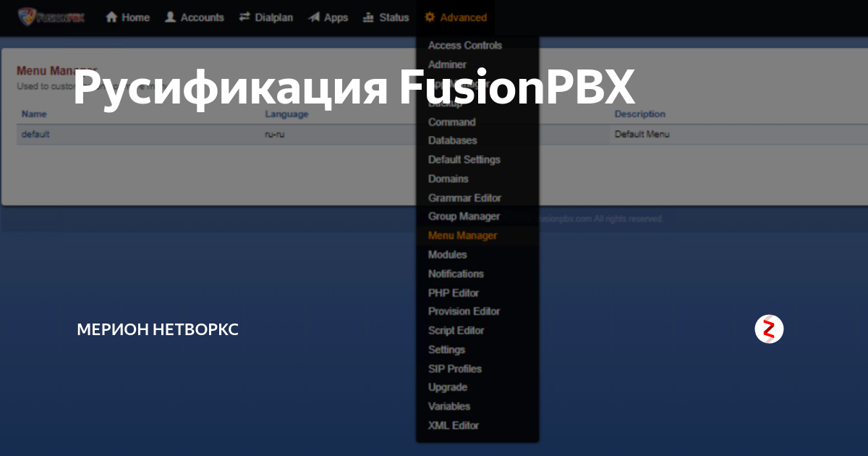Click the МЕРИОН НЕТВОРКС channel name
The width and height of the screenshot is (868, 456).
click(158, 330)
